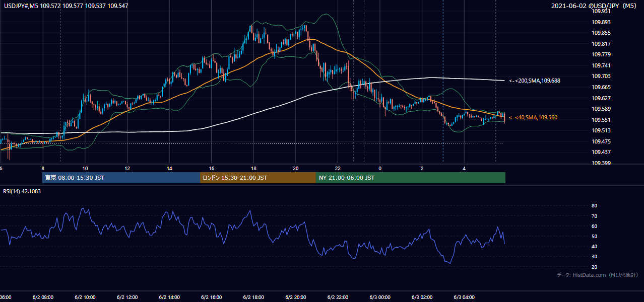Click hour label 18 under the price chart
The image size is (644, 302).
254,168
